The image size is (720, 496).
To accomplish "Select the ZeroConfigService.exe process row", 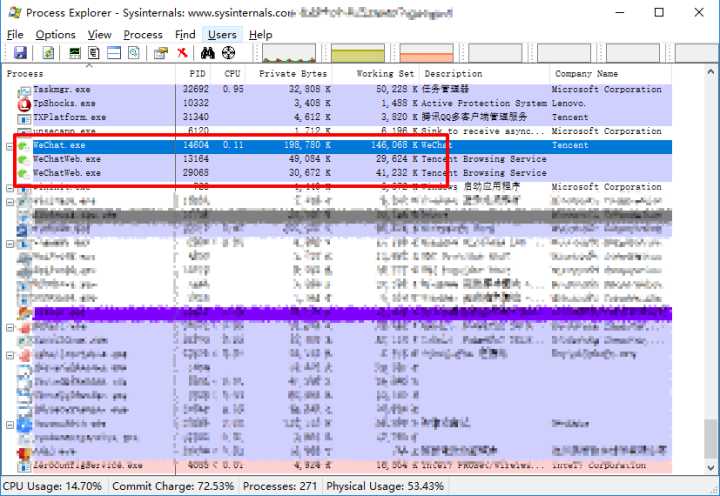I will 344,466.
